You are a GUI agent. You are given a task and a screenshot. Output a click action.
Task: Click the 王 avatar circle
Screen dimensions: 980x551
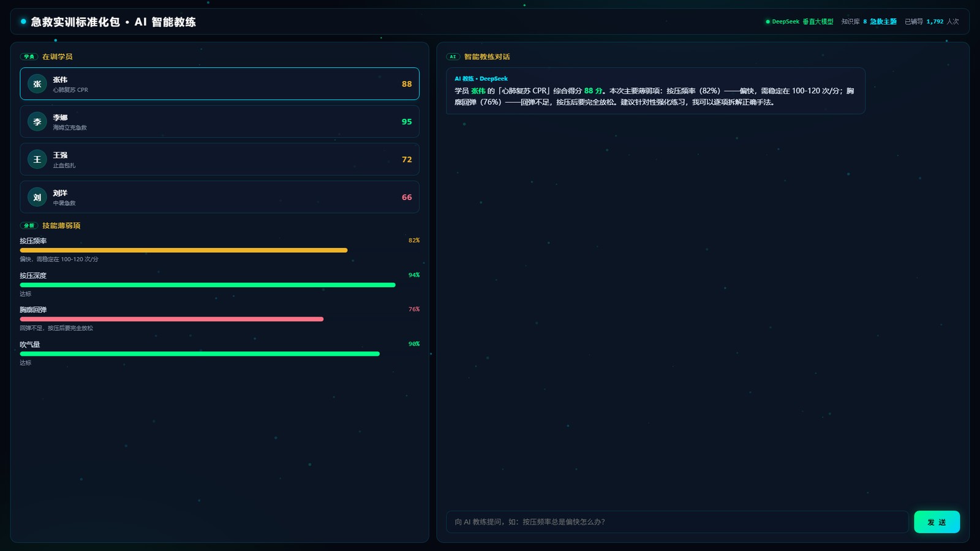tap(37, 159)
